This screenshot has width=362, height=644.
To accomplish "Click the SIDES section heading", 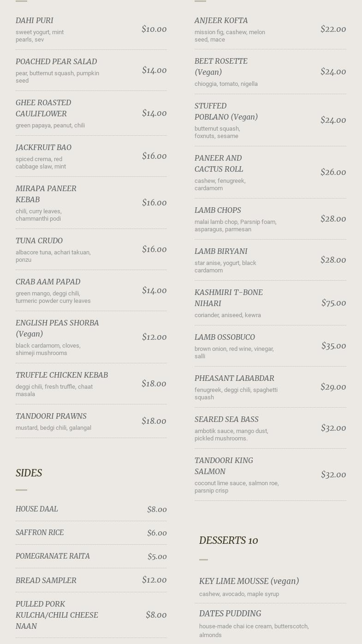I will tap(29, 473).
